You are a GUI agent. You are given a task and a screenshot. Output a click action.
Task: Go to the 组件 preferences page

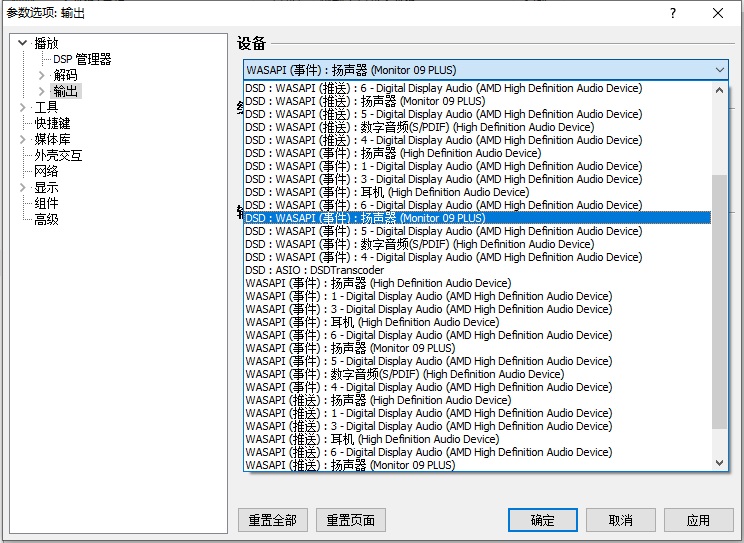tap(46, 203)
